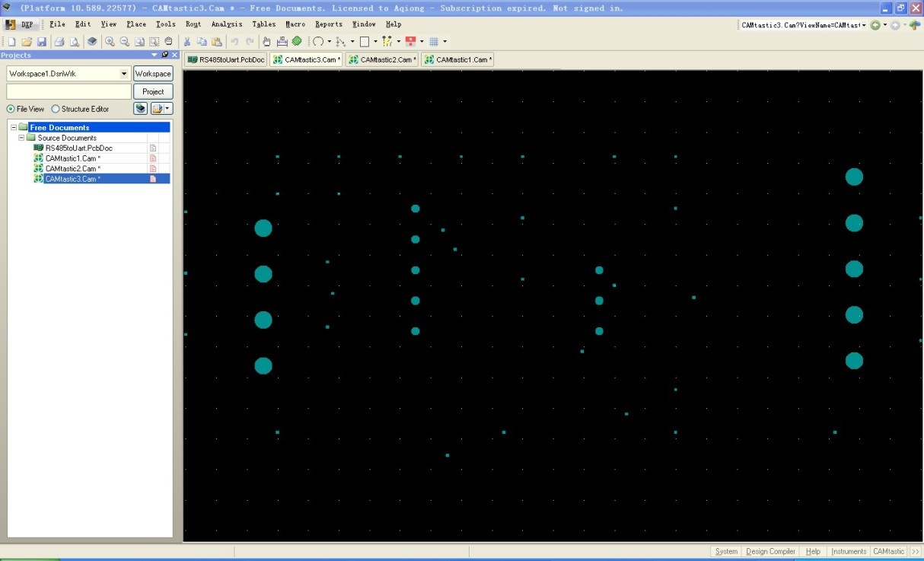Viewport: 924px width, 561px height.
Task: Click the green octagon toolbar icon
Action: 297,41
